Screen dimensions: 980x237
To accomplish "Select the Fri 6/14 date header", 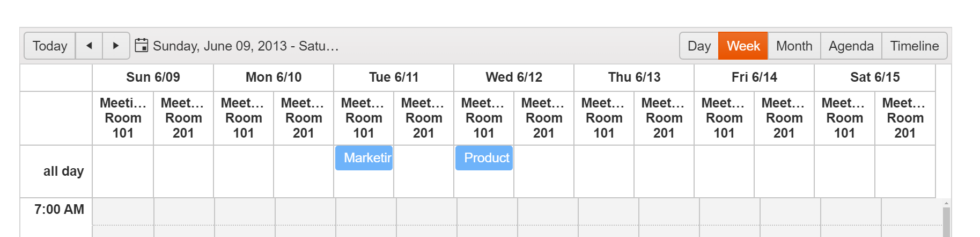I will pyautogui.click(x=754, y=77).
